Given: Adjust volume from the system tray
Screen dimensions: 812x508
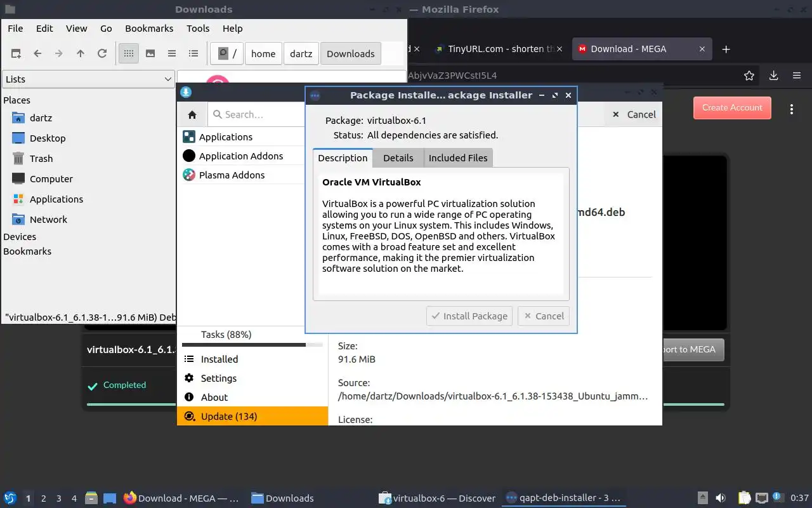Looking at the screenshot, I should [x=721, y=498].
